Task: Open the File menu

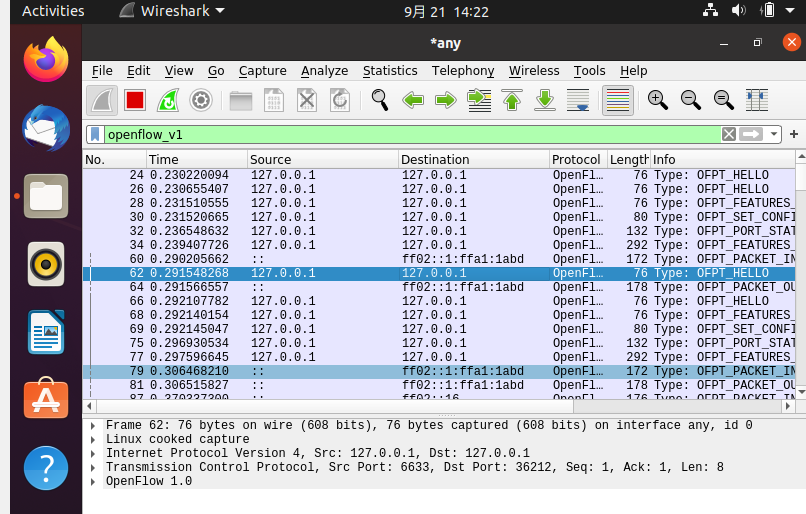Action: [x=102, y=71]
